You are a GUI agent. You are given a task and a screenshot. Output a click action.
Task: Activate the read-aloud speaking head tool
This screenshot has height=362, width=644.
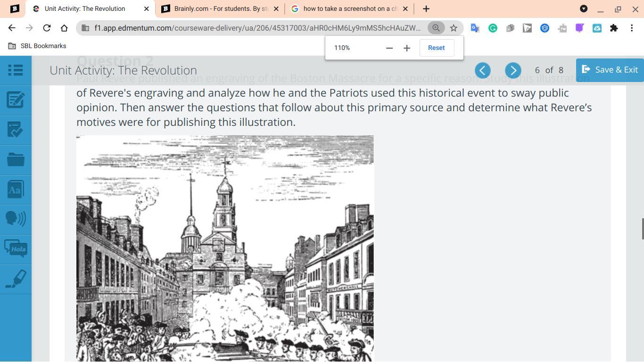pos(16,219)
